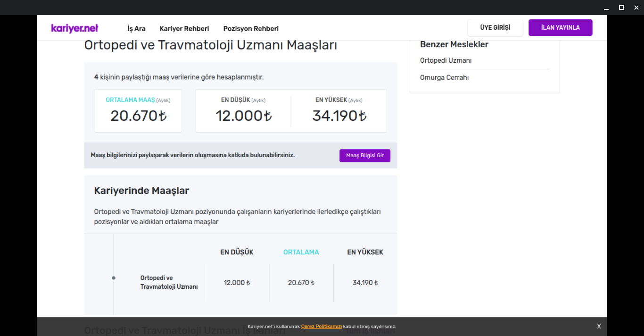Image resolution: width=644 pixels, height=336 pixels.
Task: Maximize the browser window
Action: click(621, 8)
